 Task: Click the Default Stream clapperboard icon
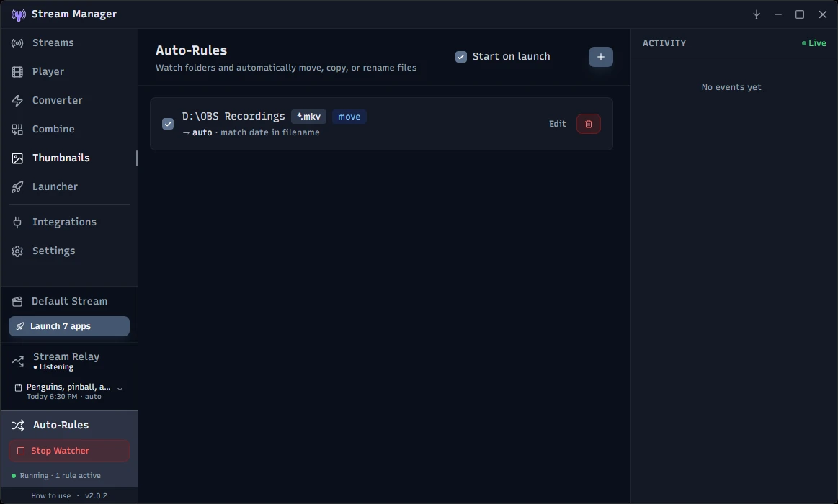[17, 301]
